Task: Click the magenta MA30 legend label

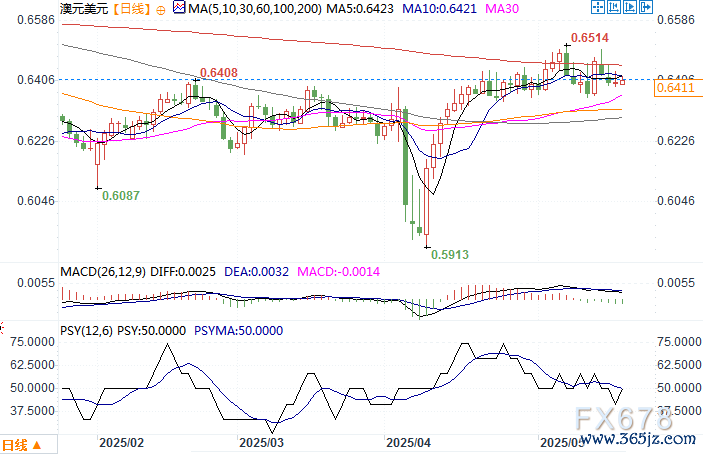Action: [x=502, y=9]
